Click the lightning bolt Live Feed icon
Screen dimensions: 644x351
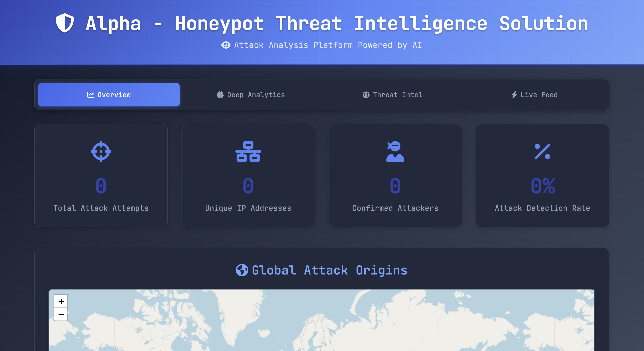tap(514, 95)
